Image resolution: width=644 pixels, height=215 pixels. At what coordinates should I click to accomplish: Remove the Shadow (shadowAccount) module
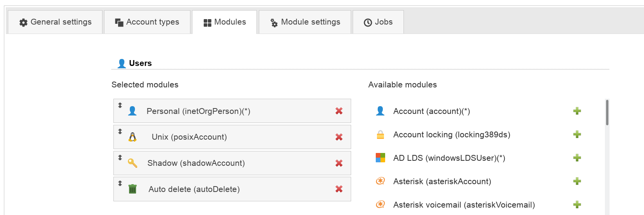(x=339, y=163)
